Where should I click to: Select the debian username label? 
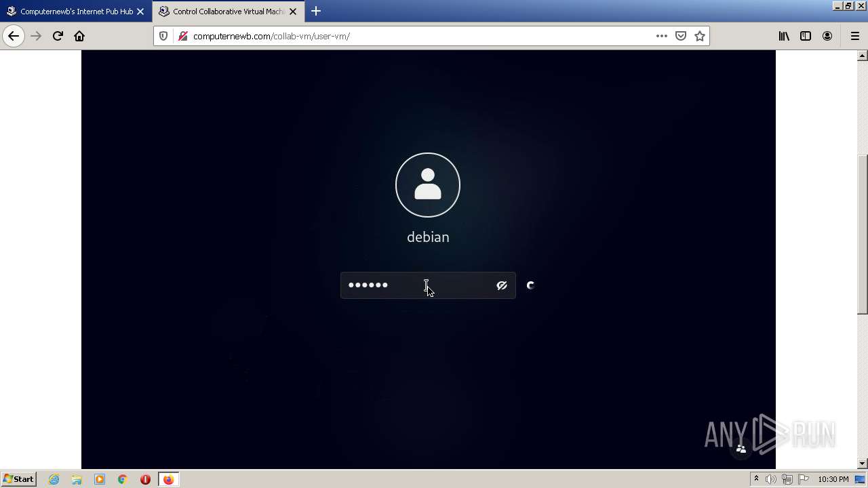(428, 237)
